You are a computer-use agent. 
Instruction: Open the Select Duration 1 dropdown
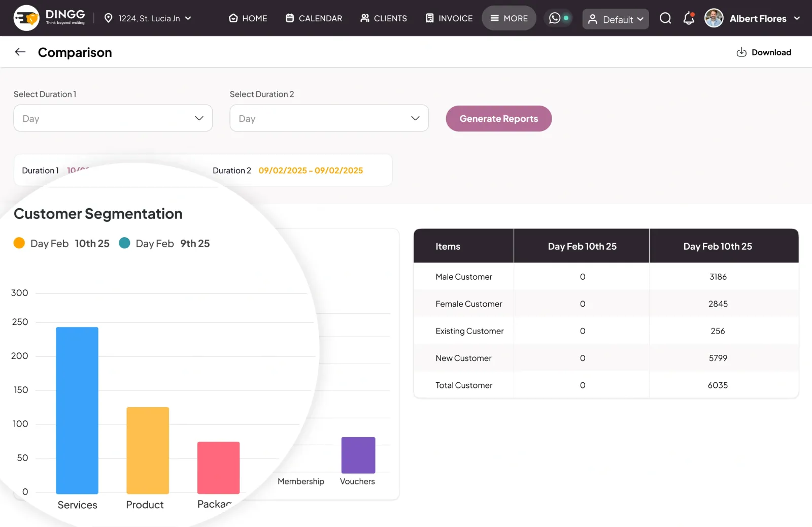(x=113, y=118)
